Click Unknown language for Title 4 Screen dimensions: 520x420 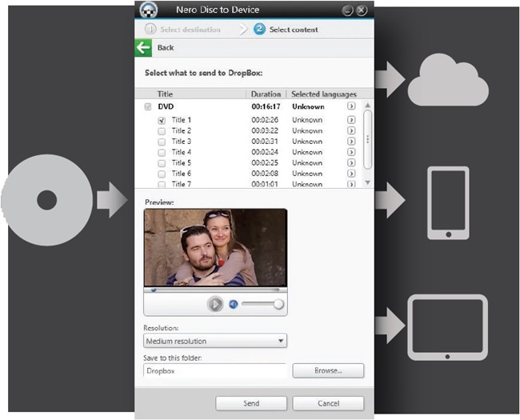coord(307,152)
